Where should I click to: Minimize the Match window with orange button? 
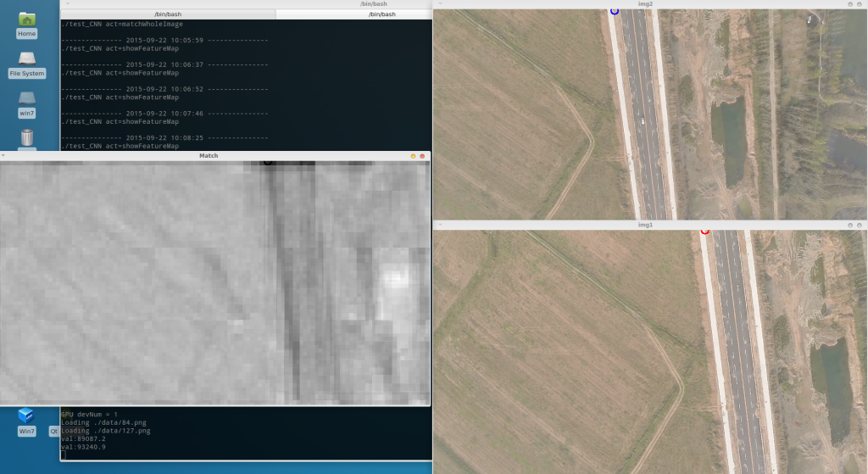(413, 156)
